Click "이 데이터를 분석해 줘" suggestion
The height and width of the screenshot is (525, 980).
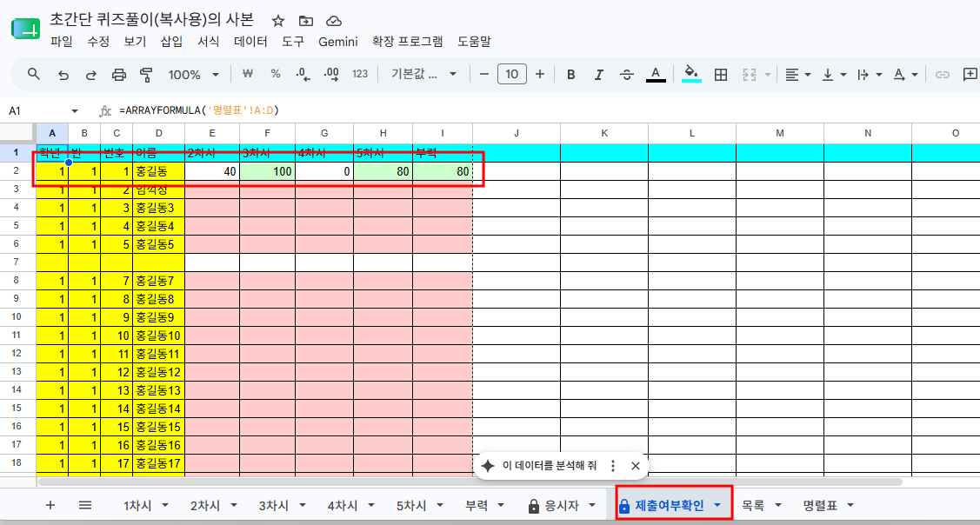[x=550, y=466]
